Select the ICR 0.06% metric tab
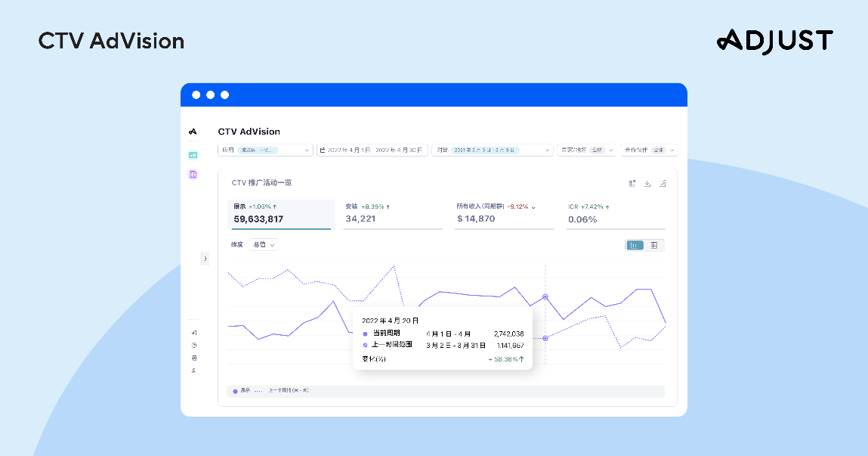Screen dimensions: 868x456 click(616, 214)
